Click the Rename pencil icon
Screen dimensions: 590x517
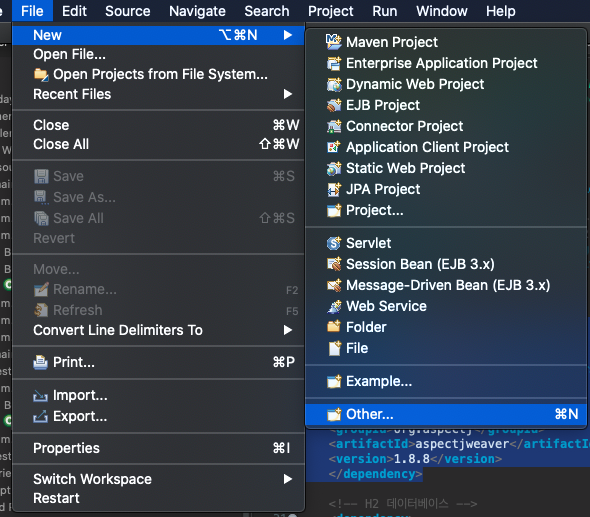point(41,289)
